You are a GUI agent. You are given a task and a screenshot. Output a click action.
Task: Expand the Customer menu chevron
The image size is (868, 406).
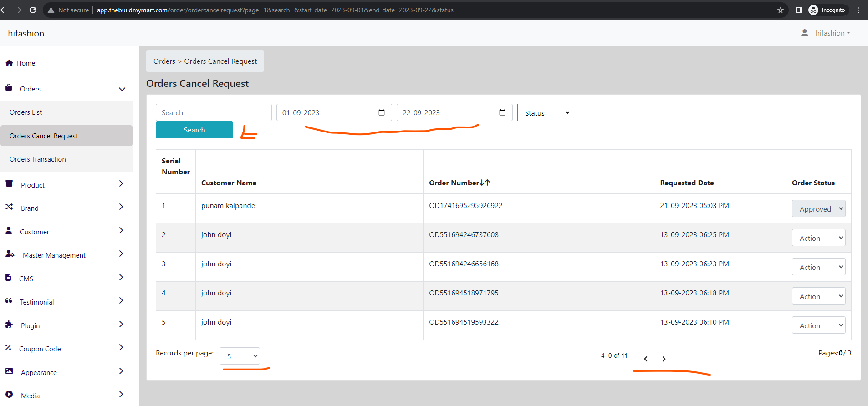coord(121,230)
